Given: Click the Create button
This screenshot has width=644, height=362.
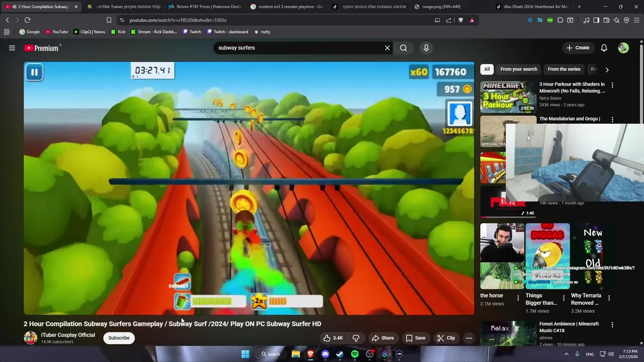Looking at the screenshot, I should point(578,48).
